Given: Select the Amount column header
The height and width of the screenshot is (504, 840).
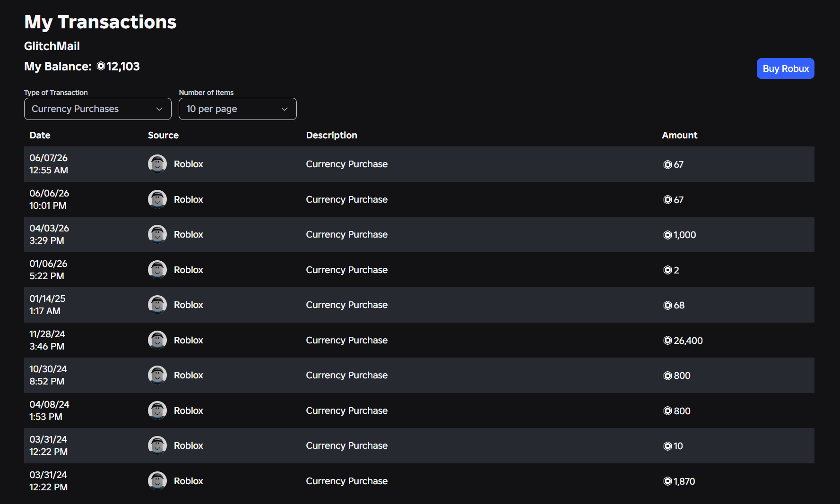Looking at the screenshot, I should 679,135.
